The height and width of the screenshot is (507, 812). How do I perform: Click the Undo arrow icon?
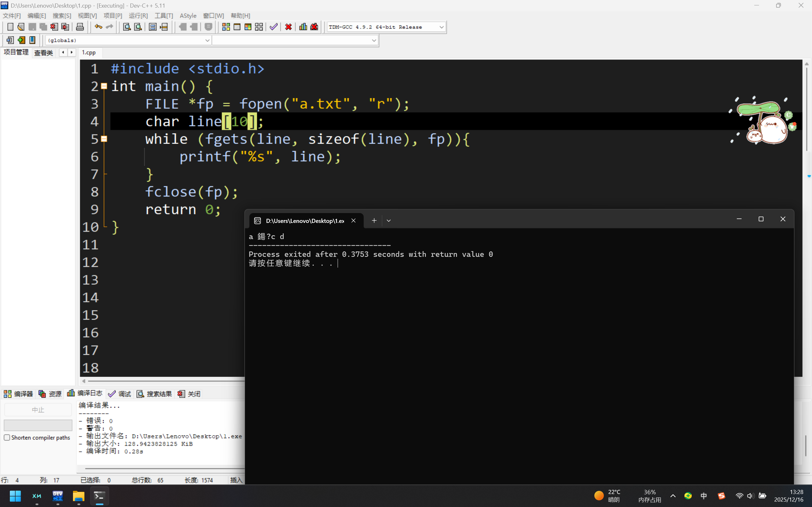(x=98, y=27)
